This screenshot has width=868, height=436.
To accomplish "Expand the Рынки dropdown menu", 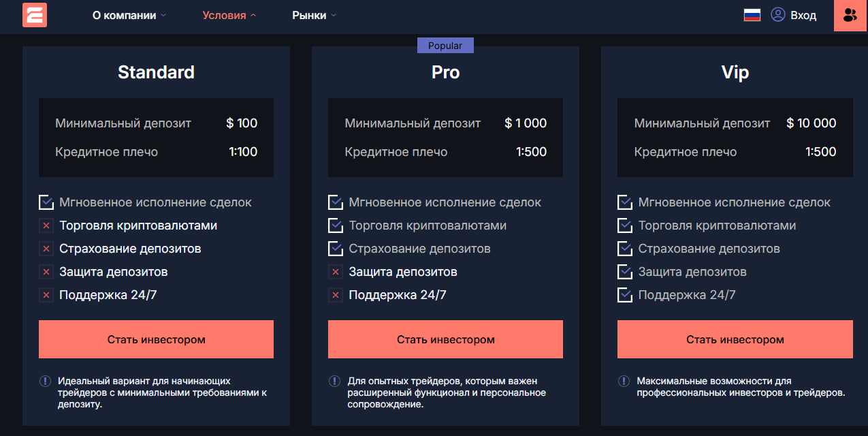I will (314, 15).
